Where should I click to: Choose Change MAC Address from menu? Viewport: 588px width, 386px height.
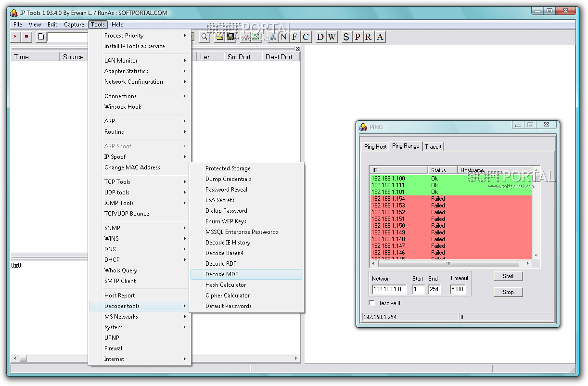coord(140,167)
